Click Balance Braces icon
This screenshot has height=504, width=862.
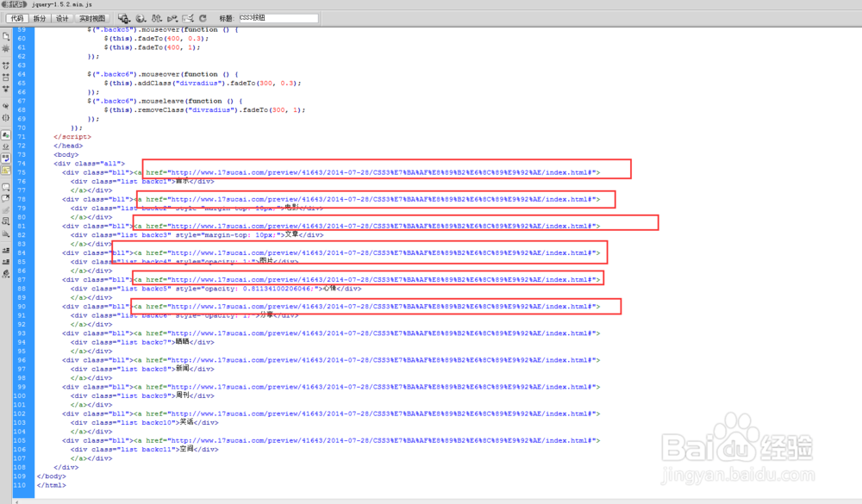[x=6, y=117]
